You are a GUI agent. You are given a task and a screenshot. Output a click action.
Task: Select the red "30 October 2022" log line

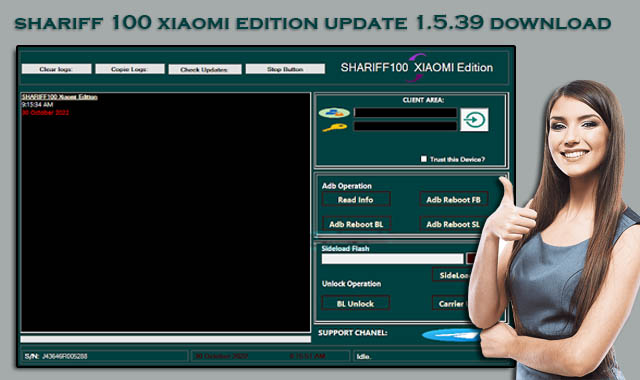pyautogui.click(x=46, y=112)
